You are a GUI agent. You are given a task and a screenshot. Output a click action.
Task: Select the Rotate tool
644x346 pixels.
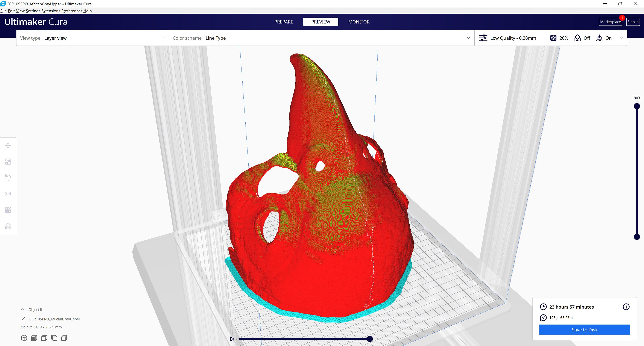click(x=8, y=177)
